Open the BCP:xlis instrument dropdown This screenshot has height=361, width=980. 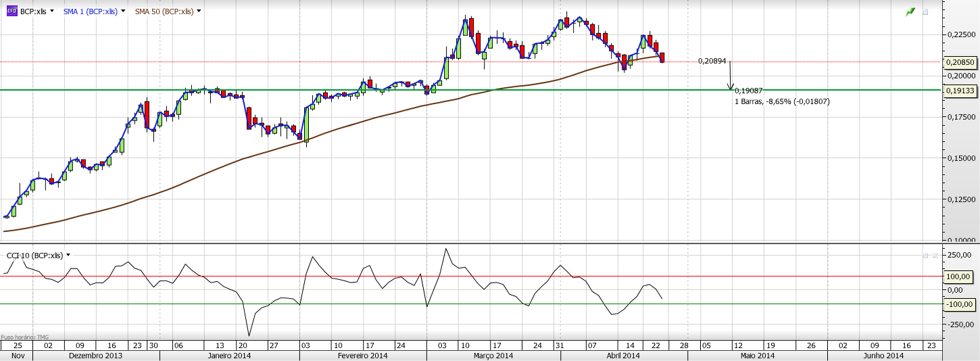(51, 11)
